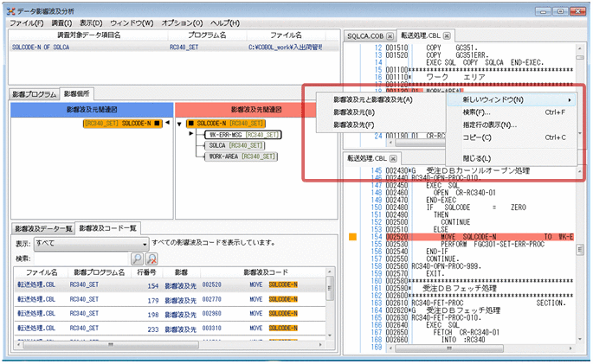Open the 表示 すべて dropdown

(91, 244)
